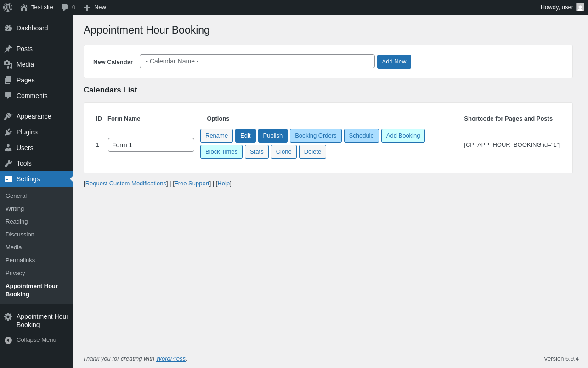Click user avatar in top bar
Image resolution: width=588 pixels, height=368 pixels.
[580, 7]
